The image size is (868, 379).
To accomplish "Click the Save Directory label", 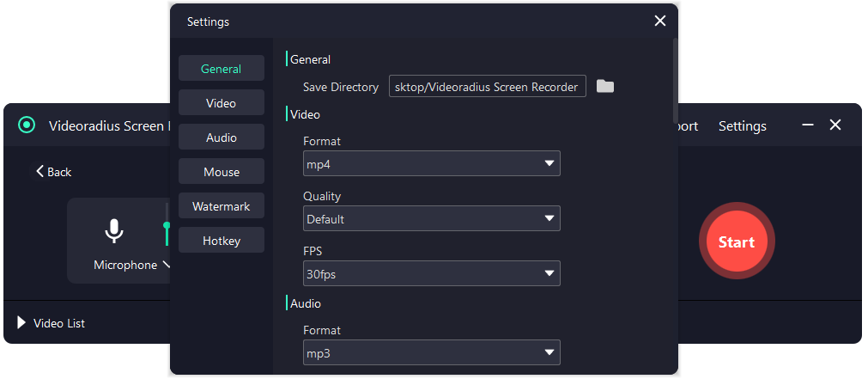I will click(341, 87).
